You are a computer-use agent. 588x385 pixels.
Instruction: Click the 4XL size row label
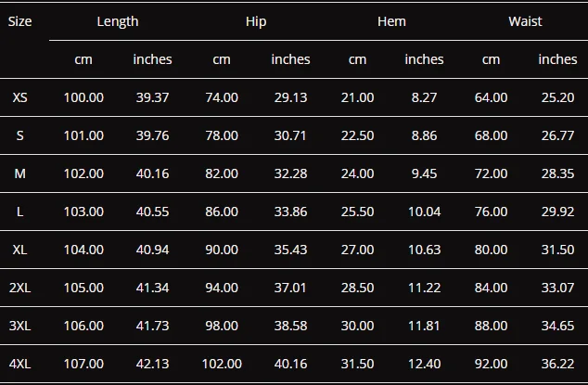click(x=19, y=364)
